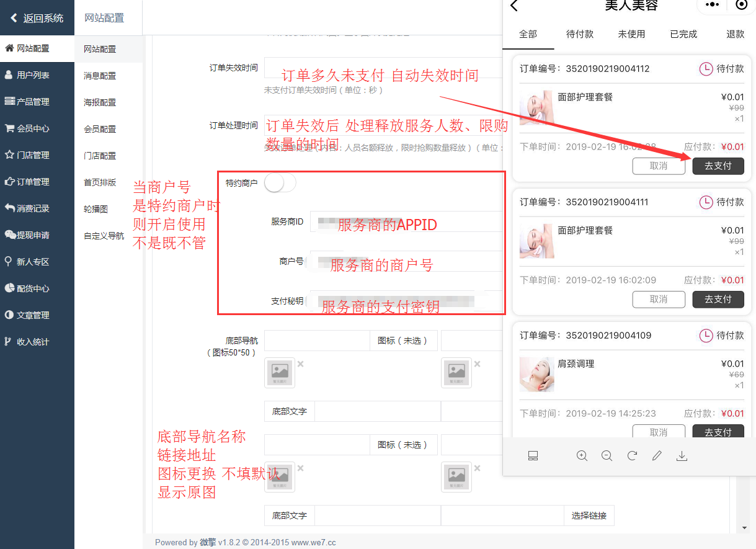Switch to 待付款 orders tab
Image resolution: width=756 pixels, height=549 pixels.
tap(580, 34)
